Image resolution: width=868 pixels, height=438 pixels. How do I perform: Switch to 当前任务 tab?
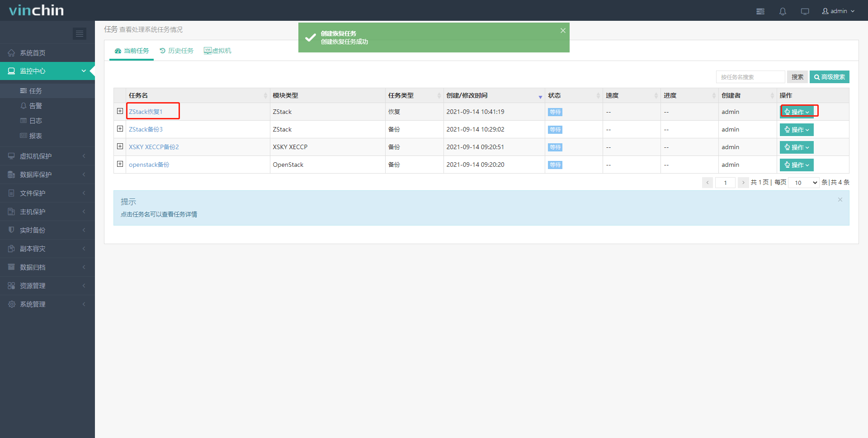coord(132,51)
